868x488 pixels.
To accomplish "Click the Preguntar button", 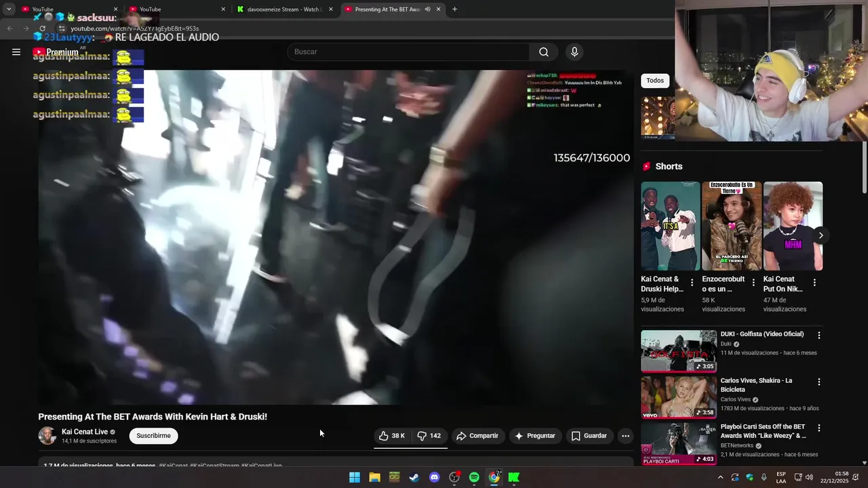I will pyautogui.click(x=535, y=436).
